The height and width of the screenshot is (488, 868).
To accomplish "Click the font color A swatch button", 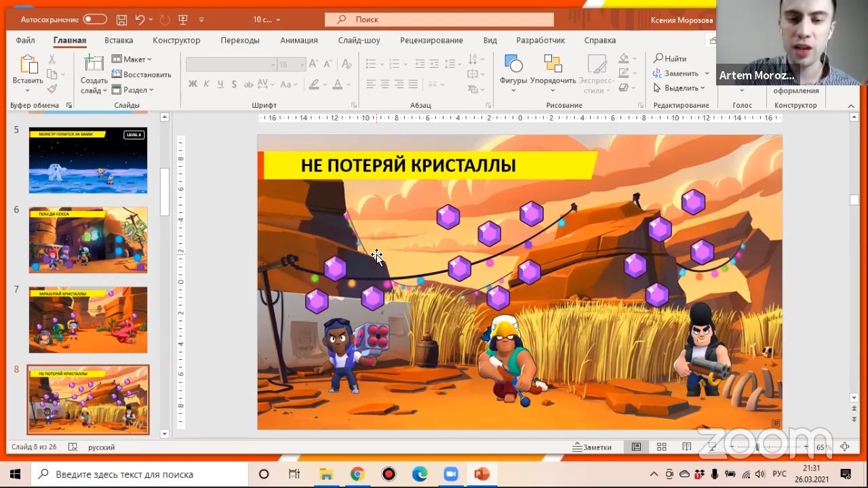I will pyautogui.click(x=337, y=85).
